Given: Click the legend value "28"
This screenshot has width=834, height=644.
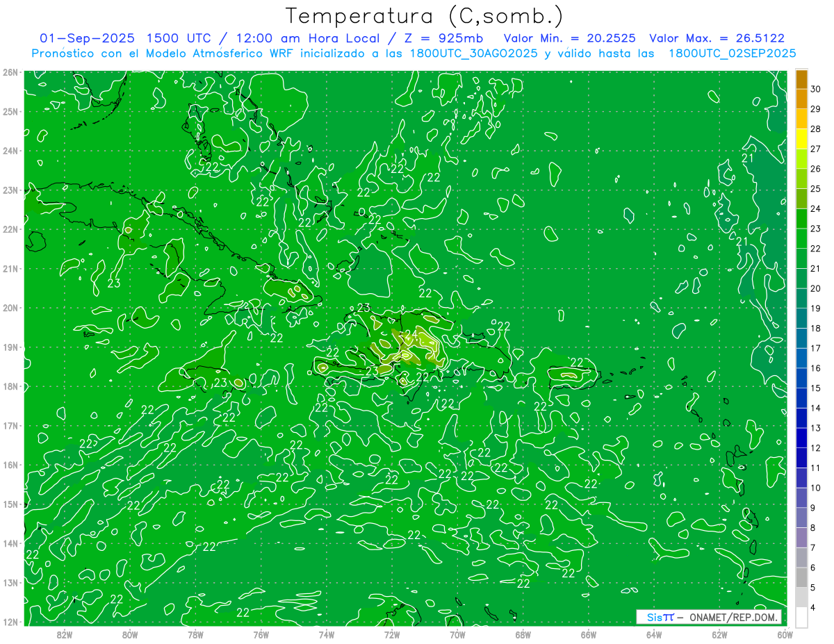Looking at the screenshot, I should (x=815, y=129).
